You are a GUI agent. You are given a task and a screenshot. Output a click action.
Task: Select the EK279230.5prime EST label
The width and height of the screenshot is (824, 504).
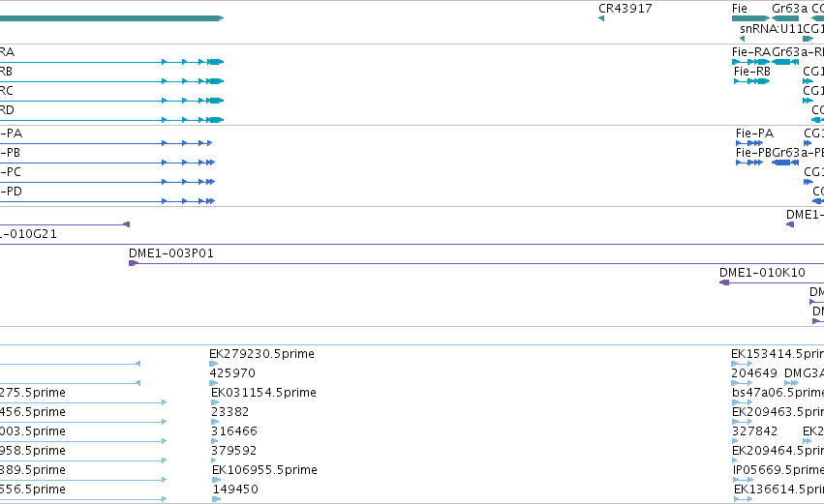pos(261,354)
